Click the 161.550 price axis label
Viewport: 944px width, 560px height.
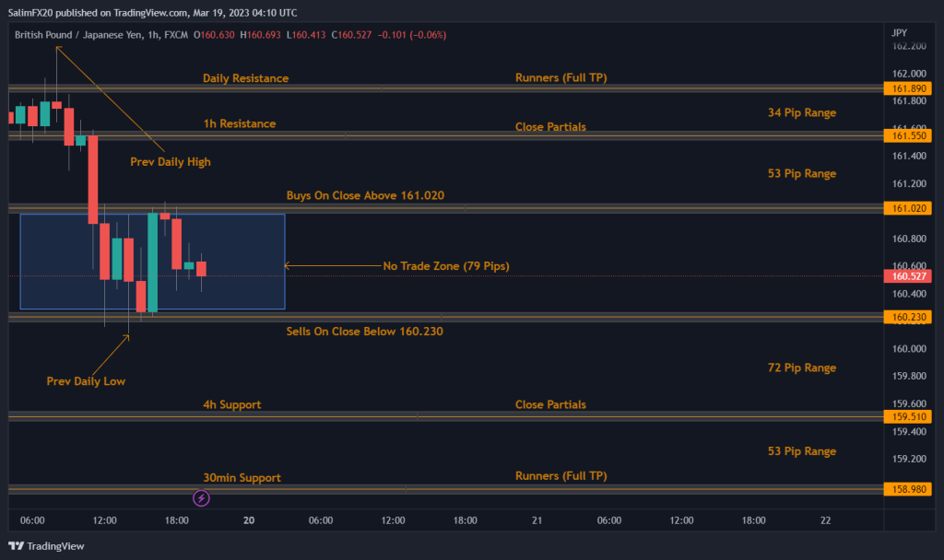coord(908,135)
